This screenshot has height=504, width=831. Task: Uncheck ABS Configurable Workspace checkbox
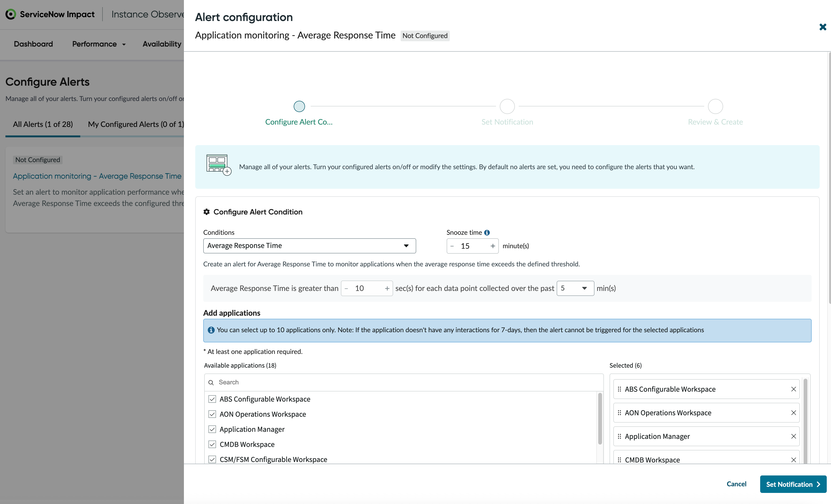point(212,399)
